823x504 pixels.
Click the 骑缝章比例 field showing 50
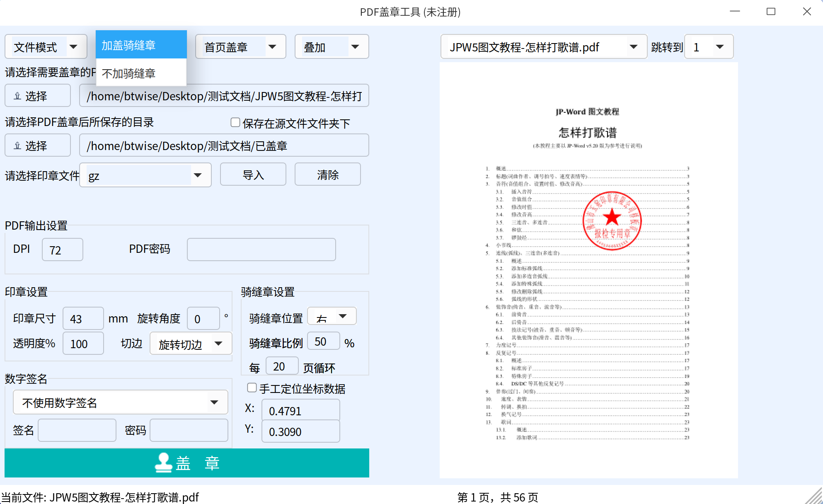click(324, 341)
